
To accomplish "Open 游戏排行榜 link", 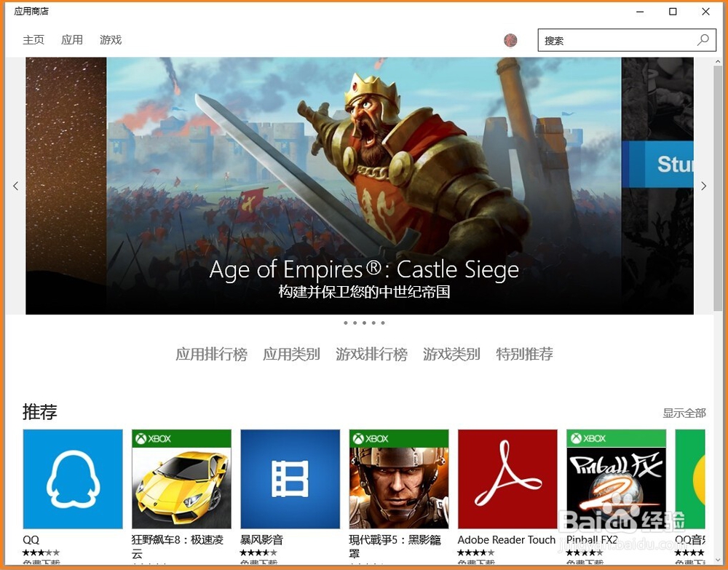I will coord(371,355).
